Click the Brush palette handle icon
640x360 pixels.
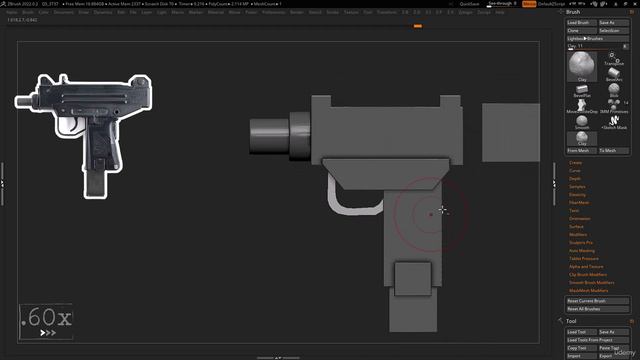[x=561, y=12]
